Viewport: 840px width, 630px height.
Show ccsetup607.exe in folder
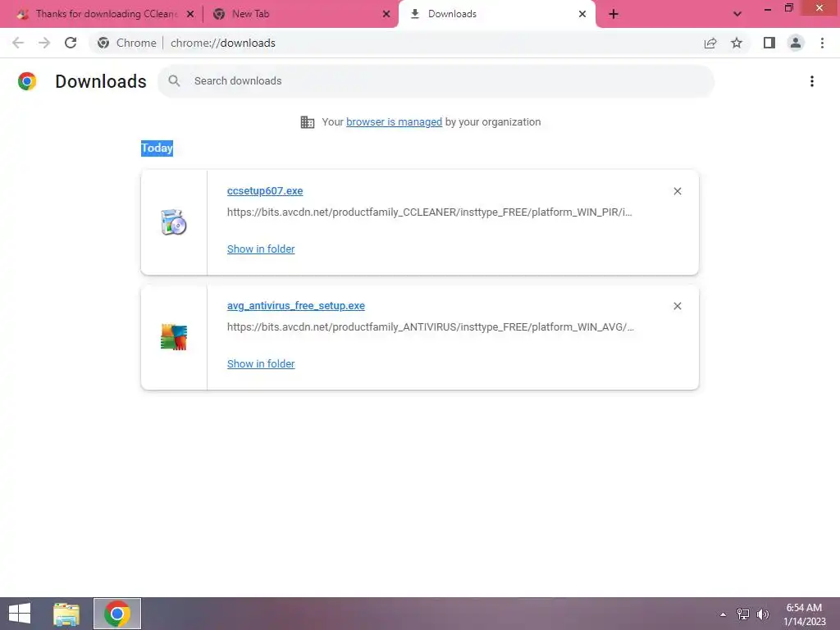tap(261, 249)
